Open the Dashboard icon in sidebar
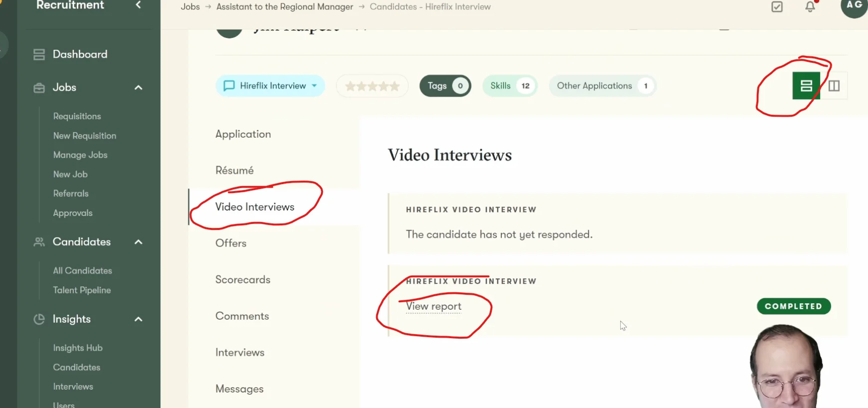 pyautogui.click(x=39, y=54)
